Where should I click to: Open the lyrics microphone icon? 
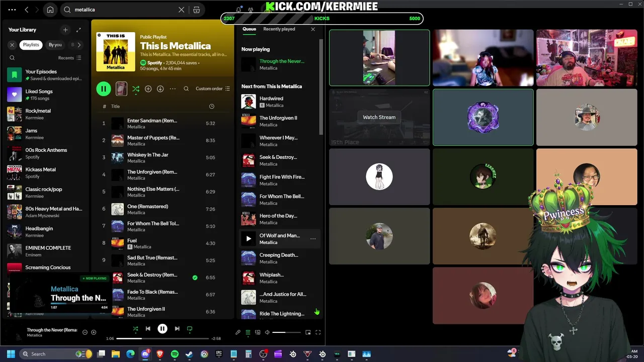(x=238, y=332)
